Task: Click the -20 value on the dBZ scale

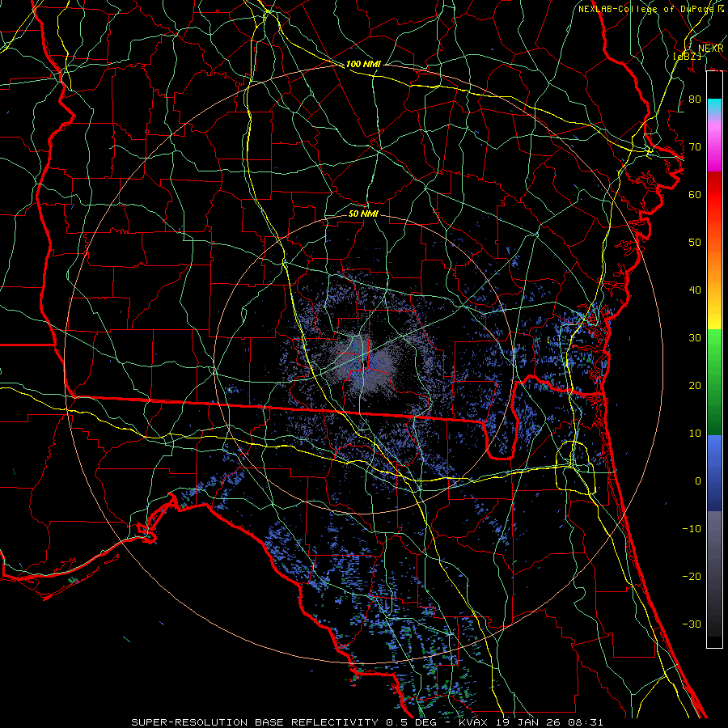Action: [692, 576]
